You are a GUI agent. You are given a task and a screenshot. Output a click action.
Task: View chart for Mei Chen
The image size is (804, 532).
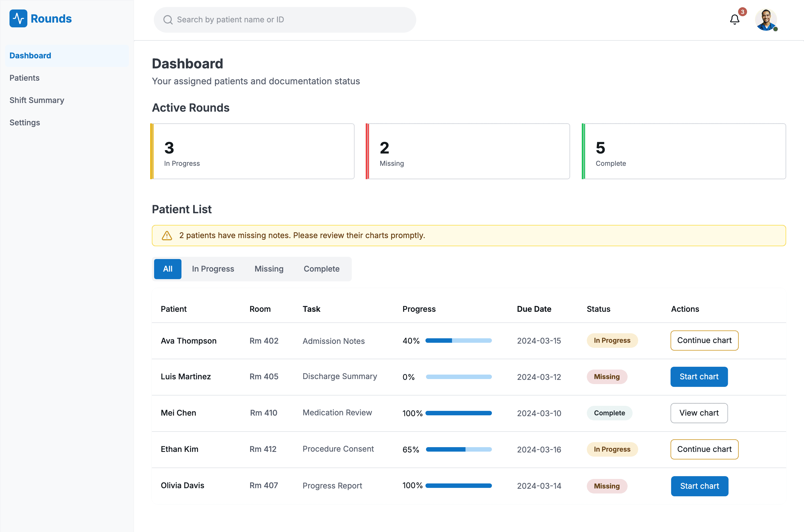699,413
